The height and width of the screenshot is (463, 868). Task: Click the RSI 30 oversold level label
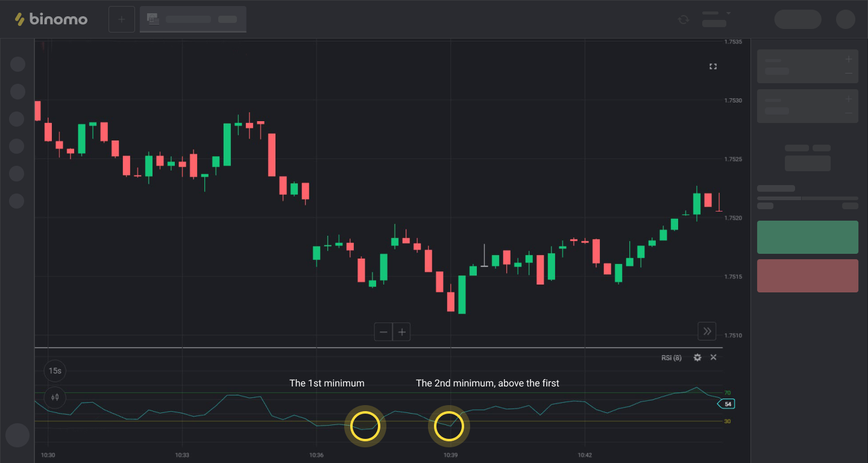click(x=728, y=421)
